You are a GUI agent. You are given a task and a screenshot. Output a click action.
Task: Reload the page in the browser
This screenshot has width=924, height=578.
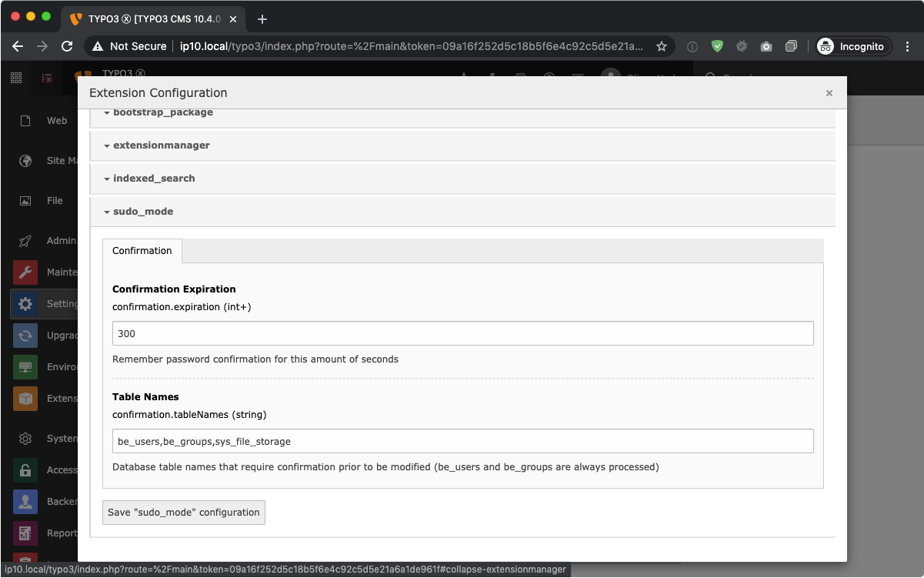click(x=67, y=46)
